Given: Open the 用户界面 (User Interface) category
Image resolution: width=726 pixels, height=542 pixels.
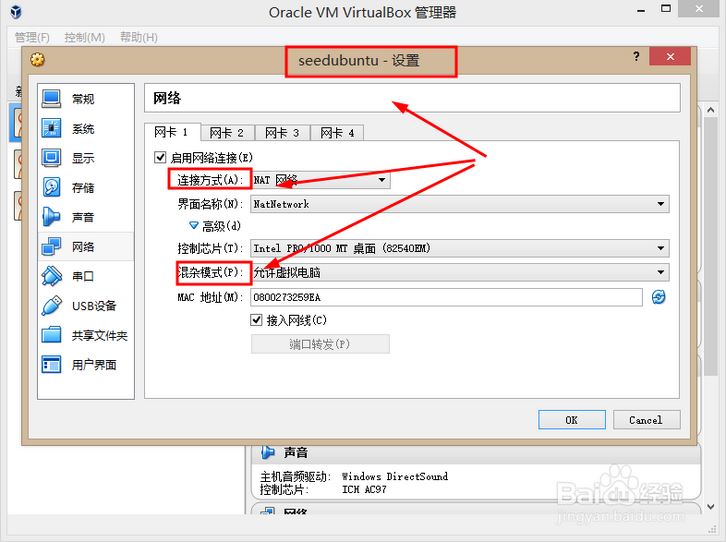Looking at the screenshot, I should (86, 365).
